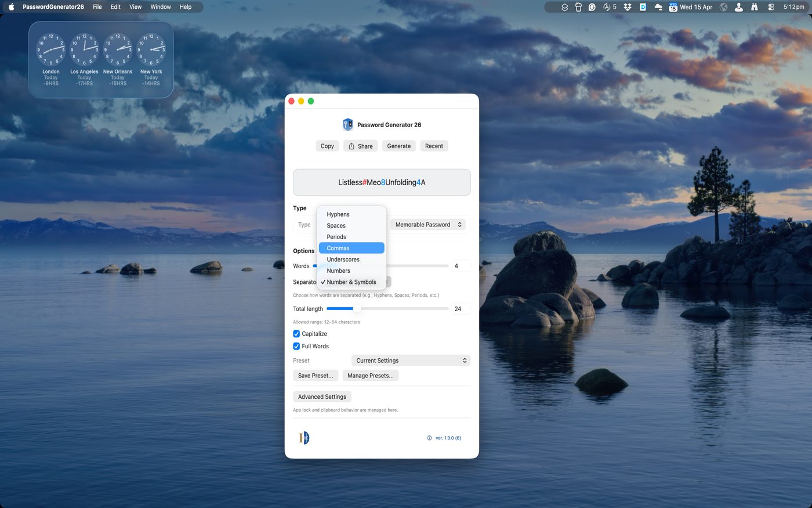Open the Current Settings preset dropdown
812x508 pixels.
(411, 361)
